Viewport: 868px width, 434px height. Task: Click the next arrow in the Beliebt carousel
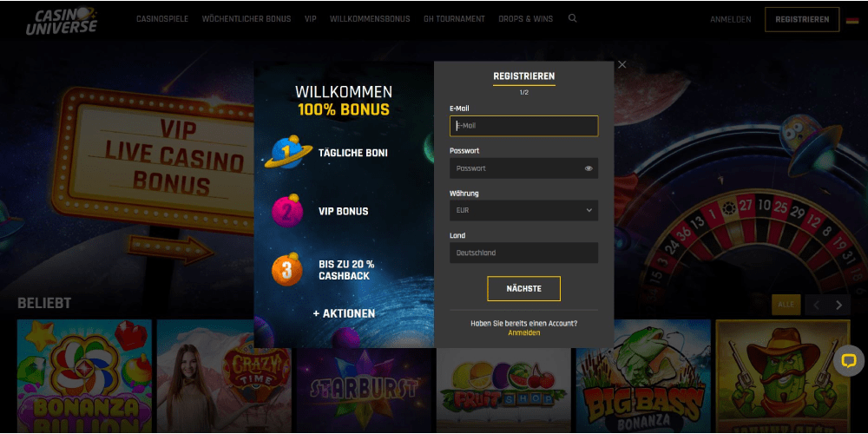[x=838, y=305]
